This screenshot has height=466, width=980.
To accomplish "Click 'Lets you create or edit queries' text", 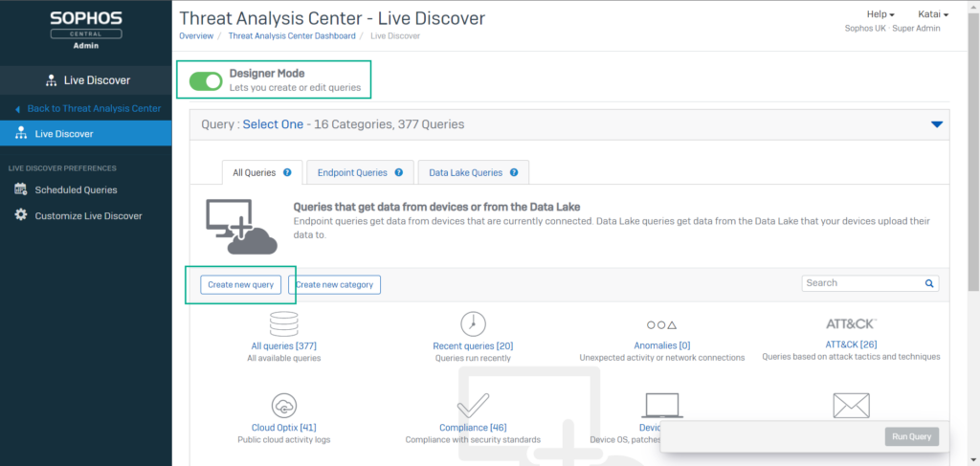I will click(x=295, y=87).
